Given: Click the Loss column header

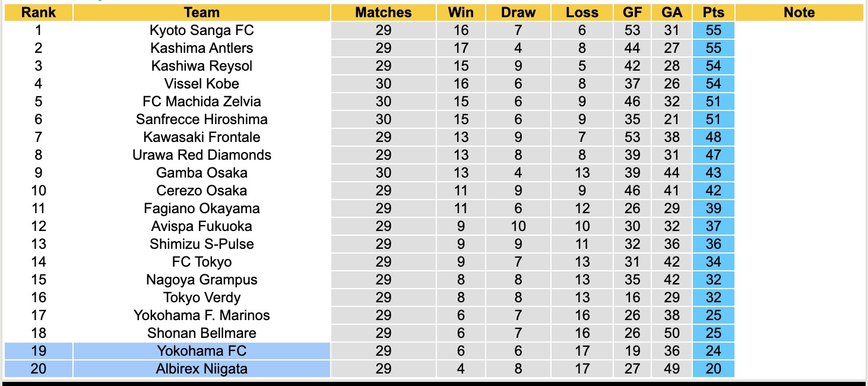Looking at the screenshot, I should coord(582,12).
